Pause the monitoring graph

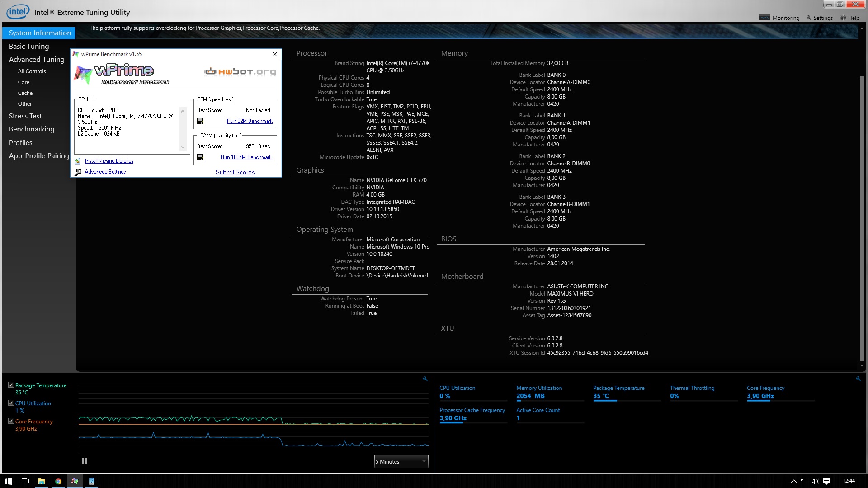85,461
